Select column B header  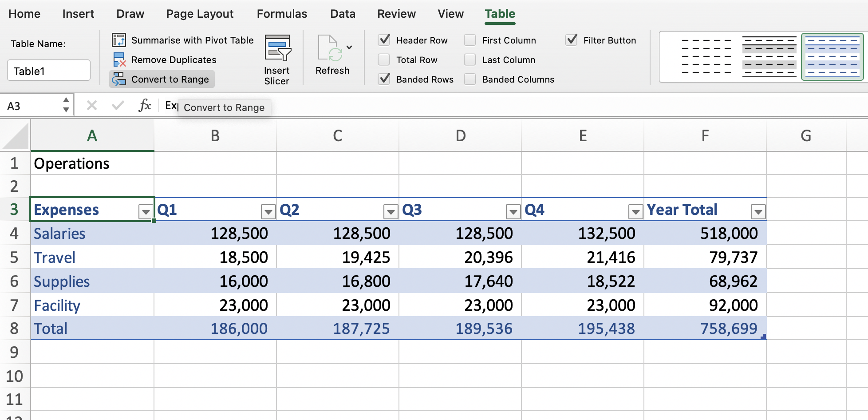[215, 136]
